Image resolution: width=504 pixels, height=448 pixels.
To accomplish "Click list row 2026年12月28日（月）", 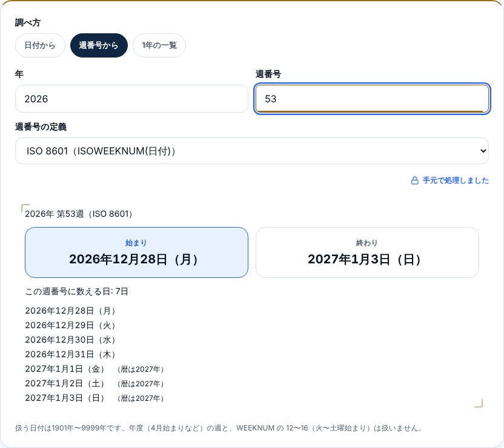I will point(70,311).
